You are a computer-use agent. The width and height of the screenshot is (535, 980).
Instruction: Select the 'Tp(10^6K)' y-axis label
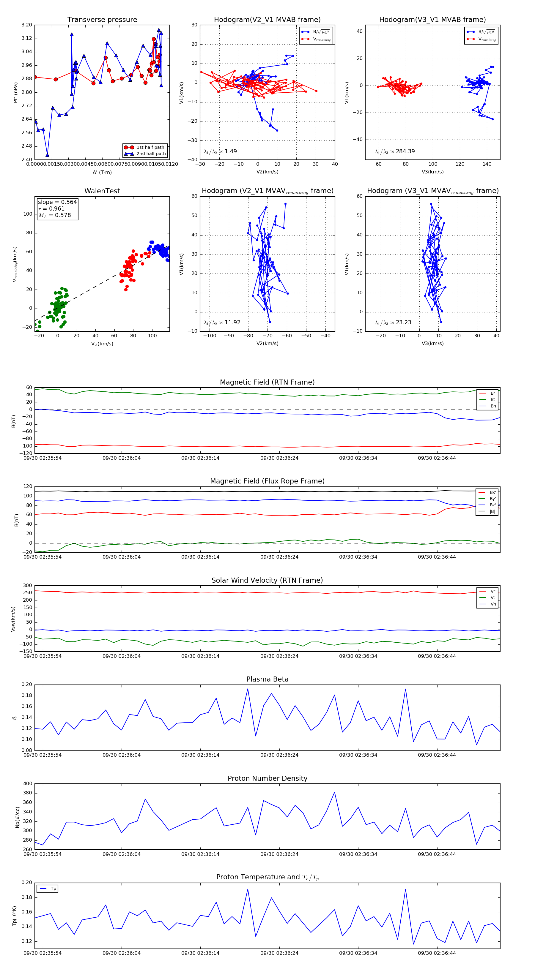pos(15,916)
